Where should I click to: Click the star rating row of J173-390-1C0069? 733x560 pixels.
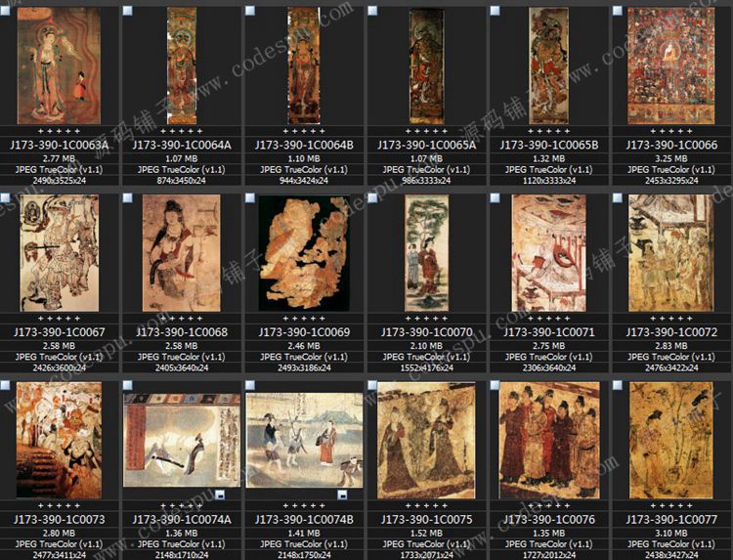304,319
